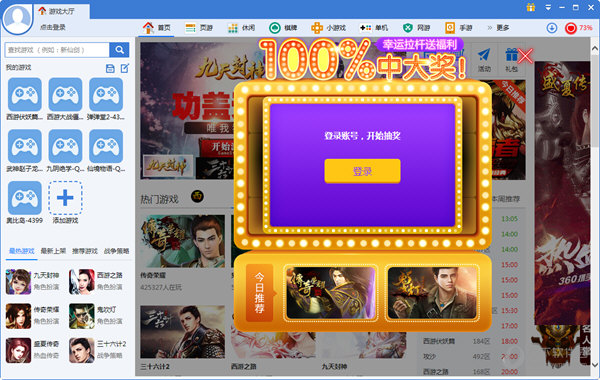This screenshot has height=380, width=600.
Task: Launch the 西游伏妖篇 game icon
Action: pyautogui.click(x=25, y=95)
